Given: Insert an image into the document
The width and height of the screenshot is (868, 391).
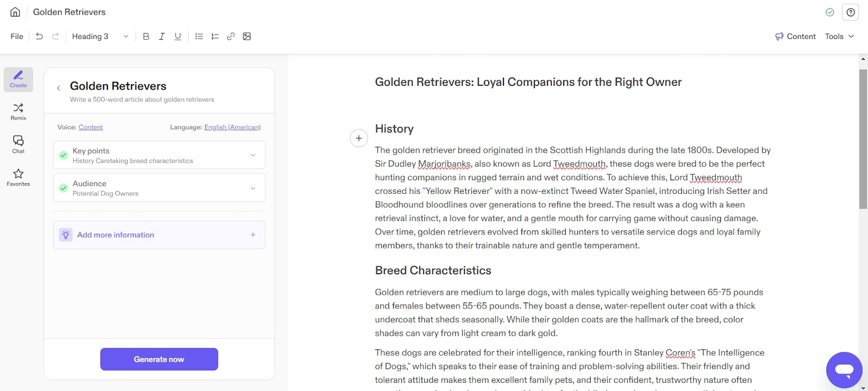Looking at the screenshot, I should click(x=247, y=36).
